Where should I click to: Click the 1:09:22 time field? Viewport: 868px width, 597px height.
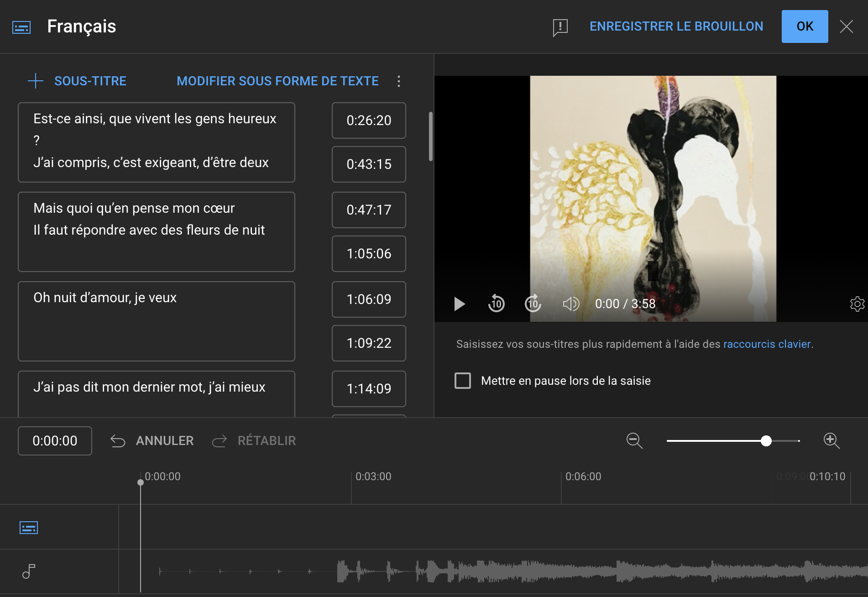pos(369,343)
